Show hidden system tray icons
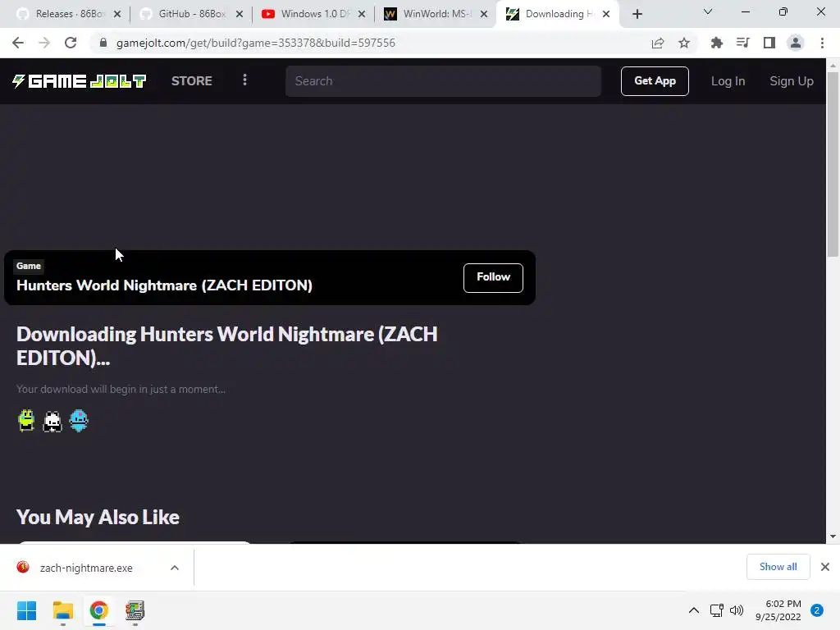Image resolution: width=840 pixels, height=630 pixels. (x=694, y=610)
